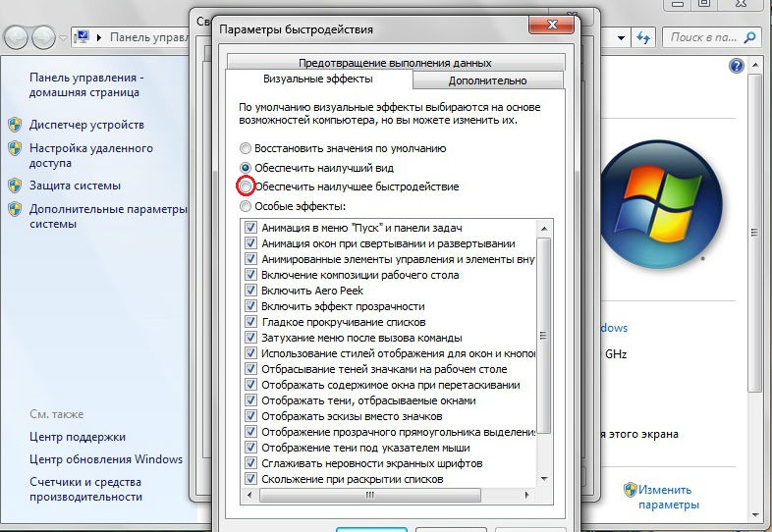Uncheck Отображать содержимое окна при перетаскивании
This screenshot has height=532, width=772.
(250, 385)
